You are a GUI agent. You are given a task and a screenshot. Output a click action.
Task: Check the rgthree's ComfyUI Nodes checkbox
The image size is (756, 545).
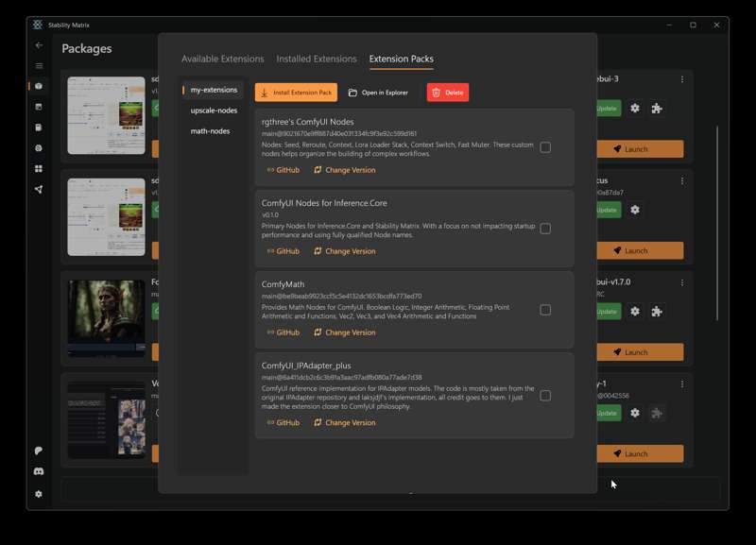(x=545, y=147)
